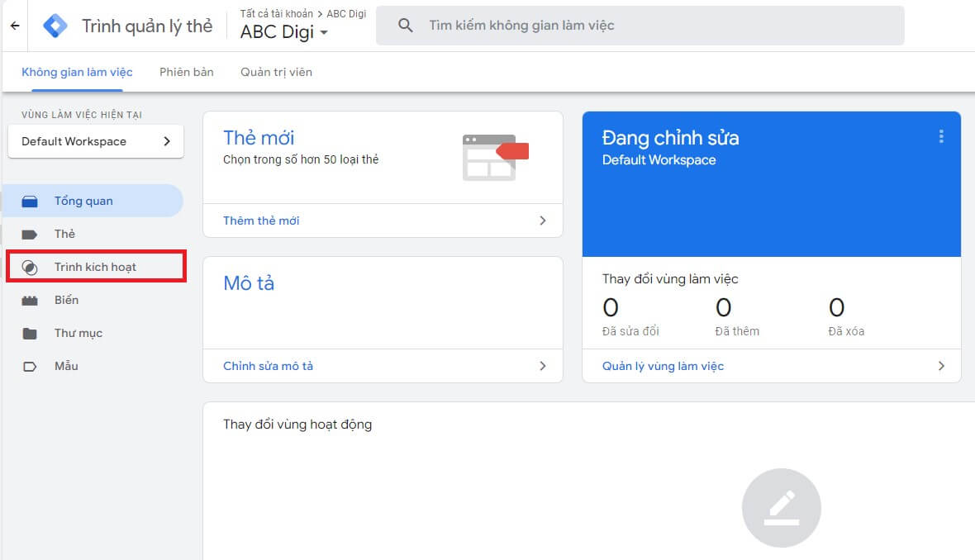Viewport: 975px width, 560px height.
Task: Click the Thêm thẻ mới link
Action: click(262, 221)
